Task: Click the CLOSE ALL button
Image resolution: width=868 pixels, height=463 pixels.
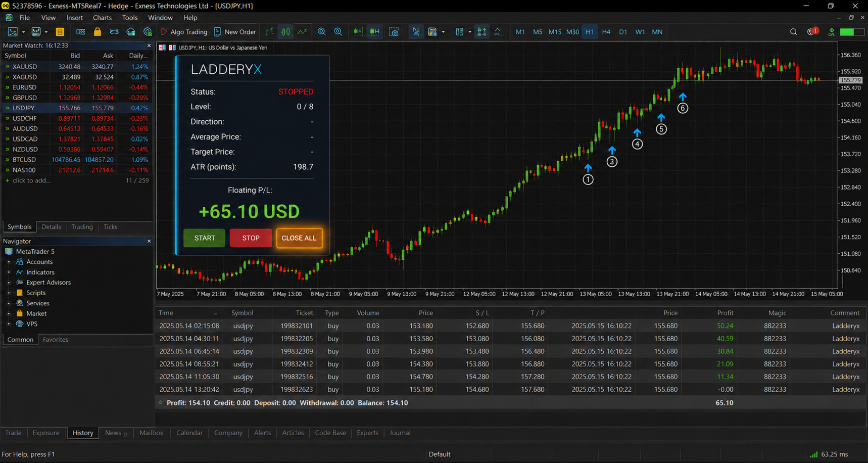Action: click(299, 238)
